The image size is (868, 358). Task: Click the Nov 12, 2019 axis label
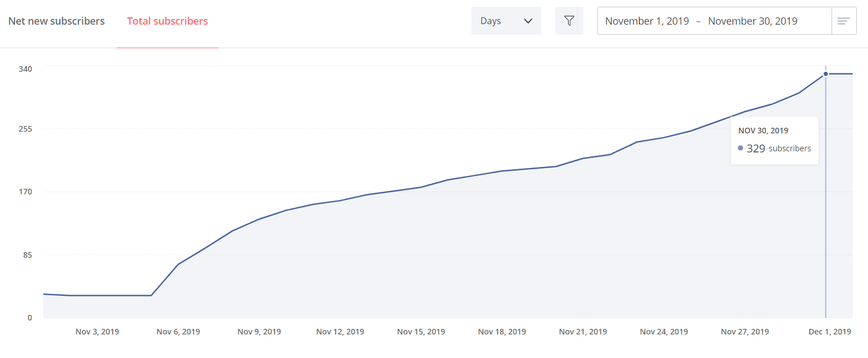(340, 332)
